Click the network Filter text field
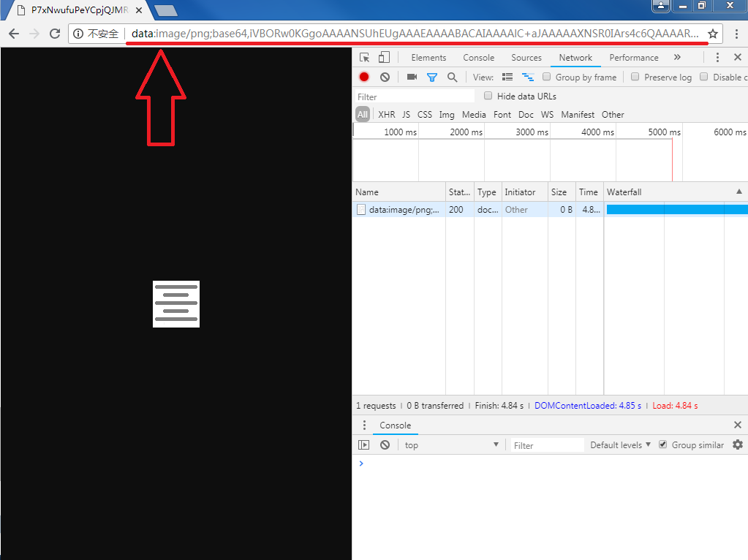Image resolution: width=748 pixels, height=560 pixels. point(415,97)
